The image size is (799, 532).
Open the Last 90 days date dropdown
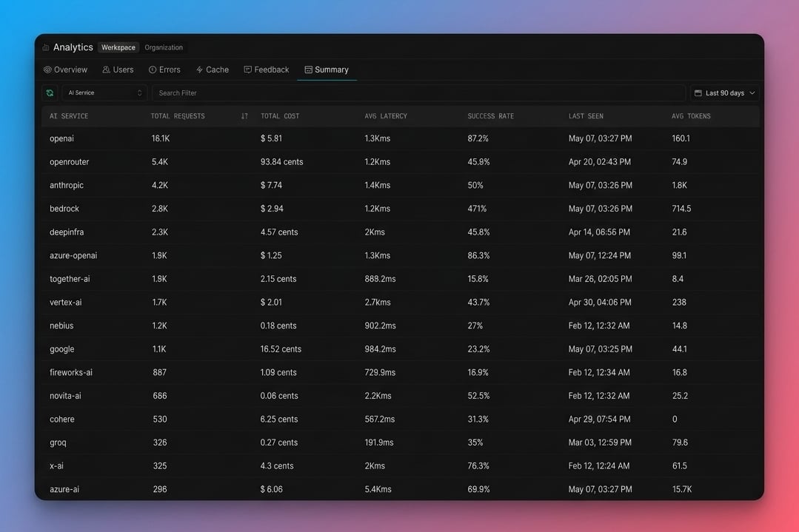tap(725, 93)
